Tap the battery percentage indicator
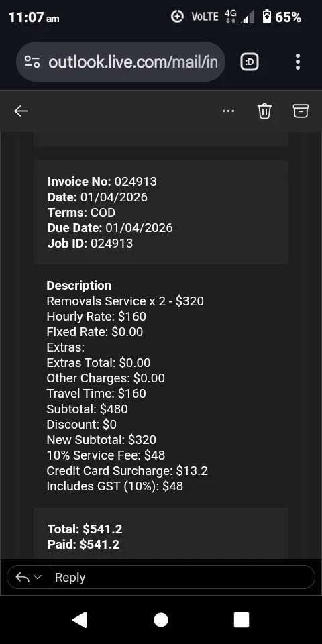322x644 pixels. point(288,17)
